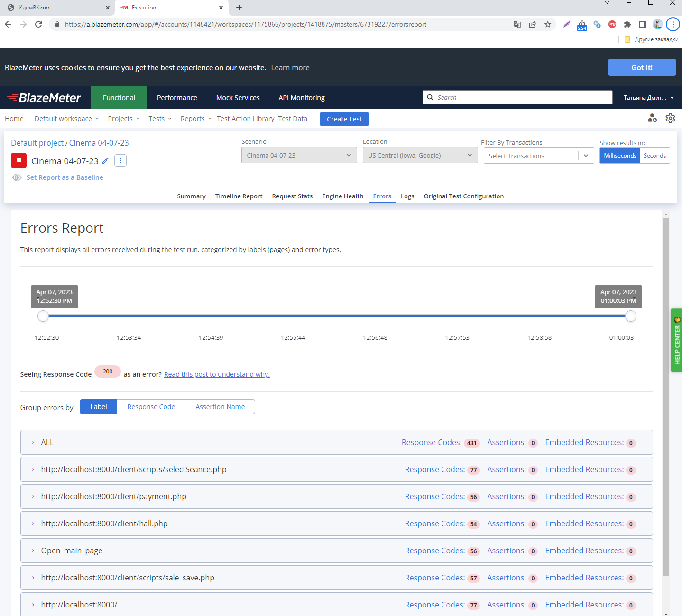The width and height of the screenshot is (682, 616).
Task: Open the Performance section in the top menu
Action: point(176,98)
